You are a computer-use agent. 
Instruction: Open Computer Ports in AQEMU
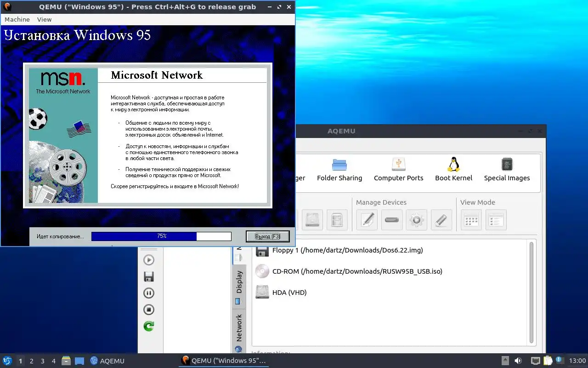click(x=398, y=169)
